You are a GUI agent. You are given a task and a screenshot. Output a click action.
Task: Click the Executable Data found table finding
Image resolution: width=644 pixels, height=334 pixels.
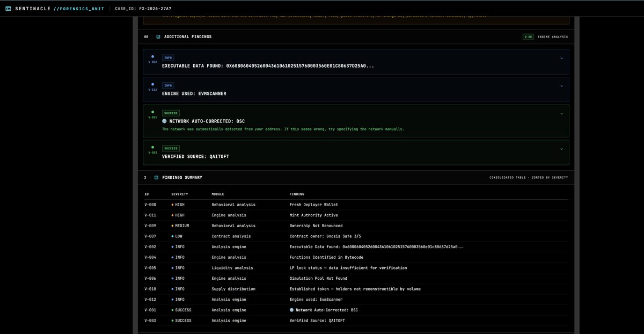(377, 247)
